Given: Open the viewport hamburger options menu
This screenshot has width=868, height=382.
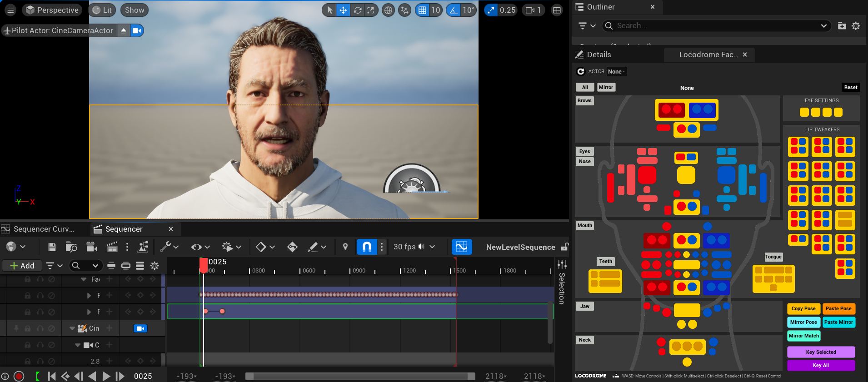Looking at the screenshot, I should tap(10, 10).
